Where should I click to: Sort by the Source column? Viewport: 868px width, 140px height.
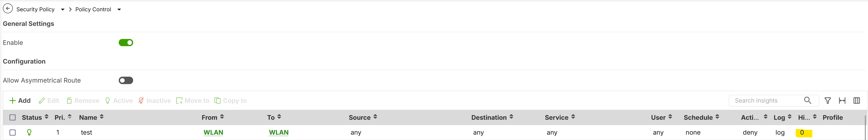click(375, 117)
